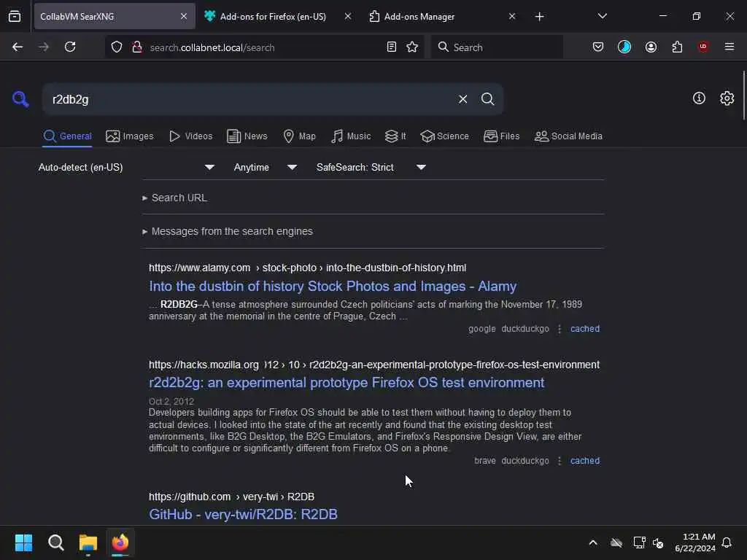
Task: Toggle reader view icon in address bar
Action: point(392,47)
